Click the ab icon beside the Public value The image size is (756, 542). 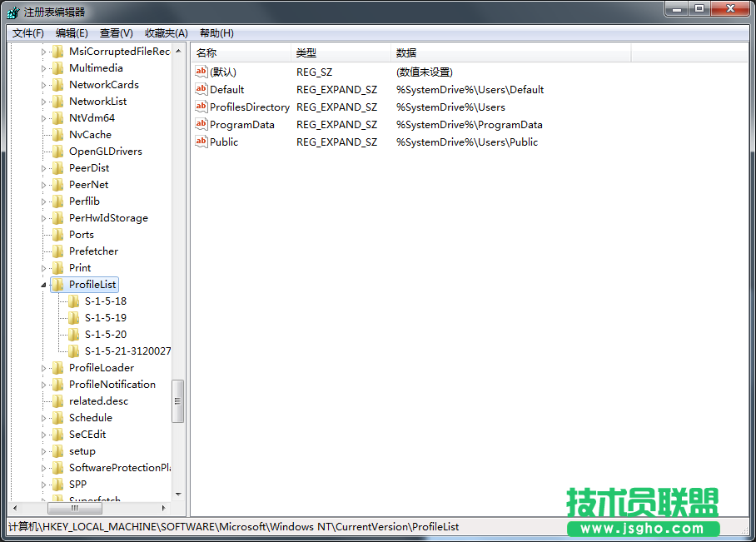[x=201, y=142]
